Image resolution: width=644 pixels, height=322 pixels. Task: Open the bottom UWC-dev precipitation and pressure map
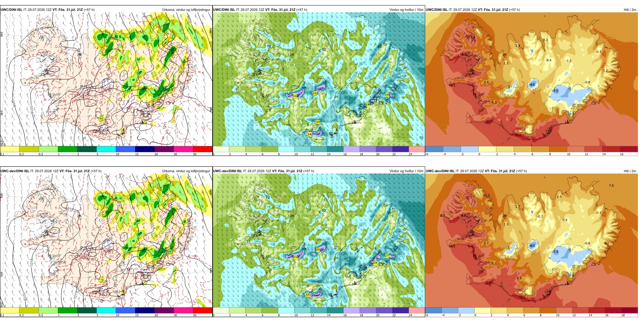point(106,242)
